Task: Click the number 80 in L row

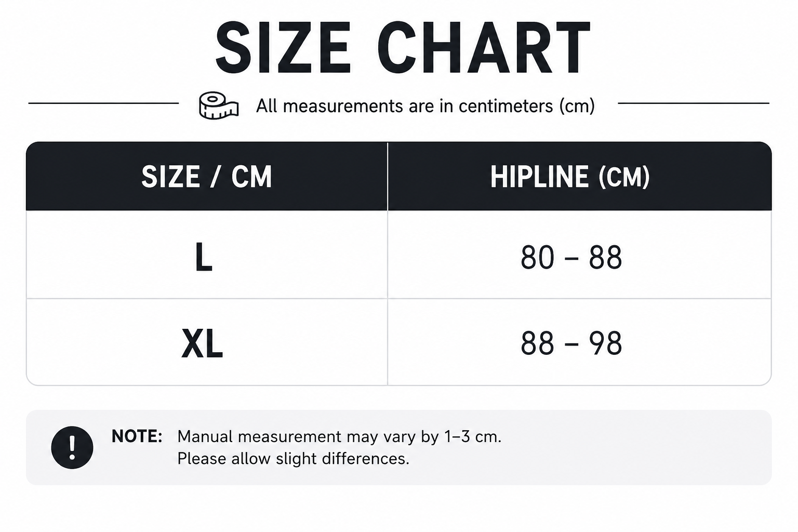Action: (537, 257)
